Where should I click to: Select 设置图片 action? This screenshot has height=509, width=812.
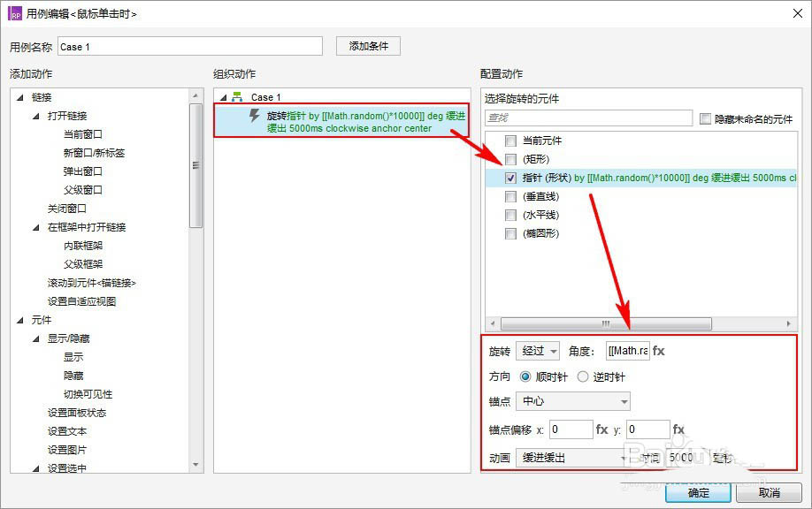pyautogui.click(x=67, y=450)
